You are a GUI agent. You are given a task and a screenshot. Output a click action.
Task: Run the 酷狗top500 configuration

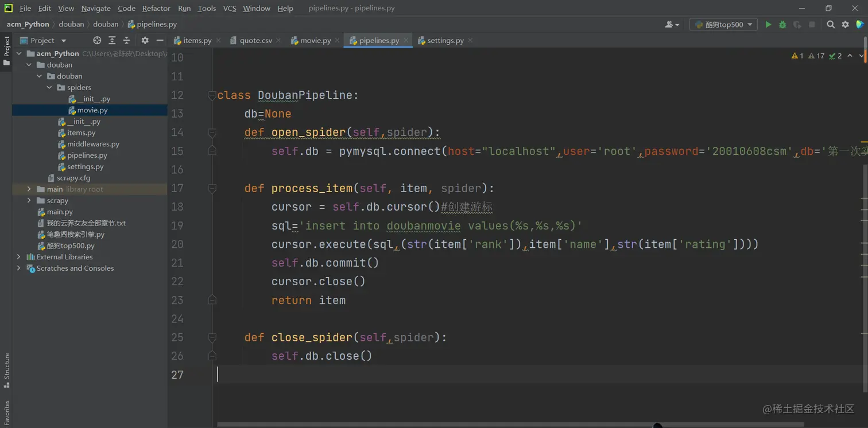768,25
